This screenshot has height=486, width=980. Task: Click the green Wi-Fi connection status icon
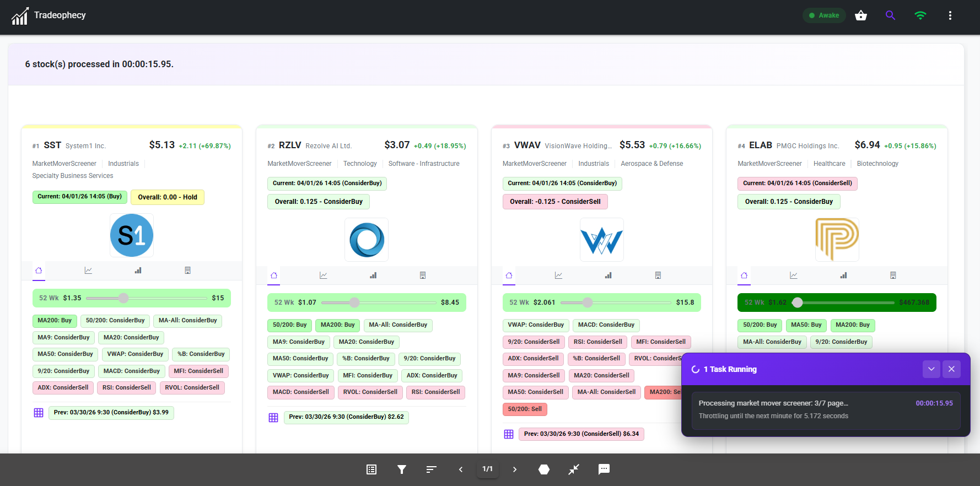coord(920,15)
